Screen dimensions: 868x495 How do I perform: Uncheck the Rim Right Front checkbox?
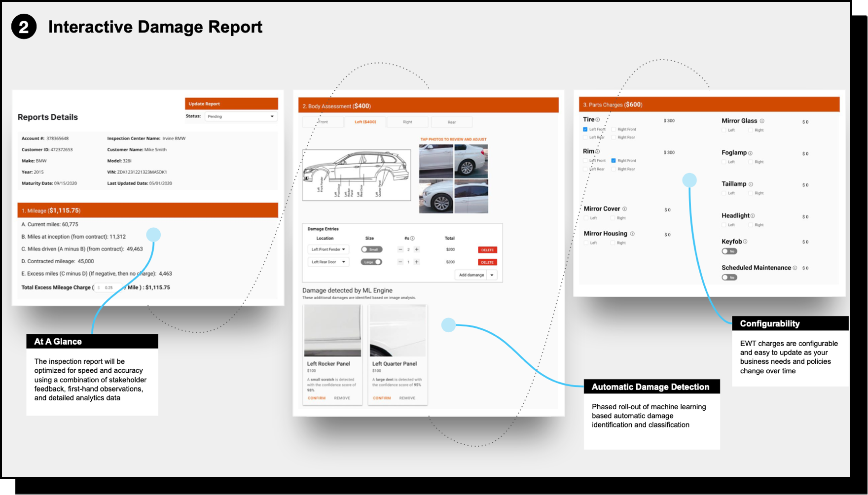point(614,161)
